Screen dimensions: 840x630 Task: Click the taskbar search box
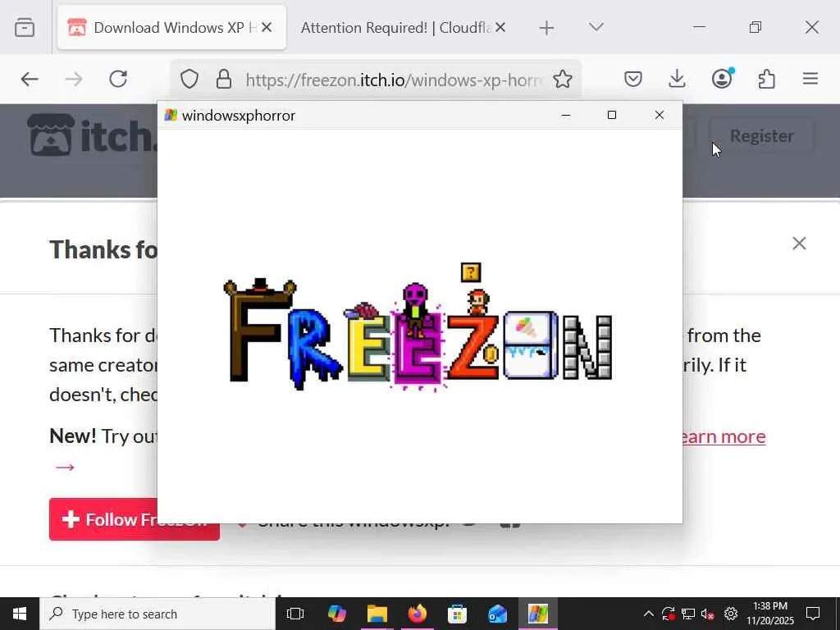point(158,614)
